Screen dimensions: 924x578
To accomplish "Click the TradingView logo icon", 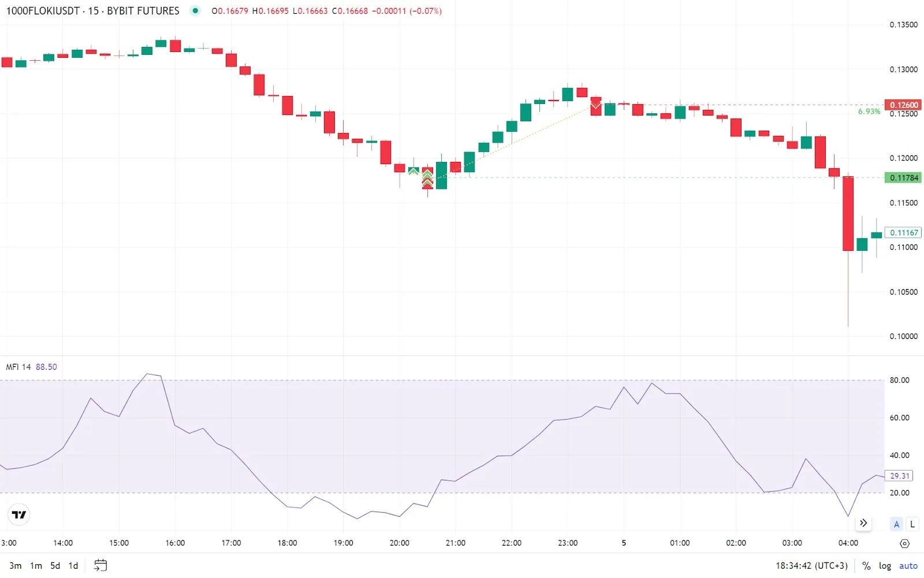I will click(19, 514).
